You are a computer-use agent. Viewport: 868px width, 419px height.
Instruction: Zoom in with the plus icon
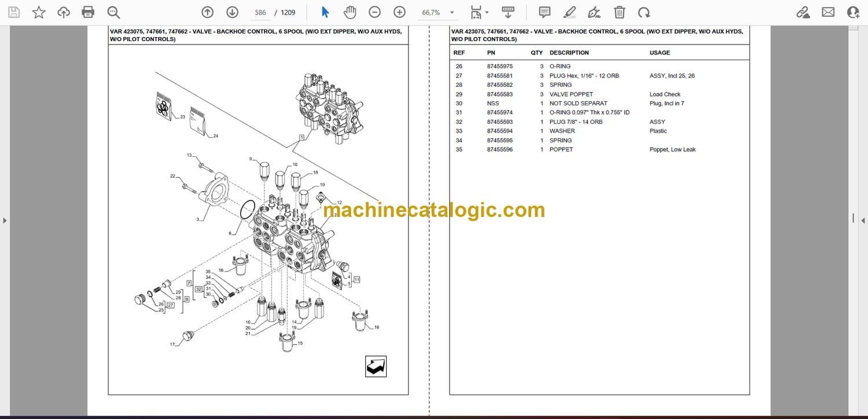(399, 12)
